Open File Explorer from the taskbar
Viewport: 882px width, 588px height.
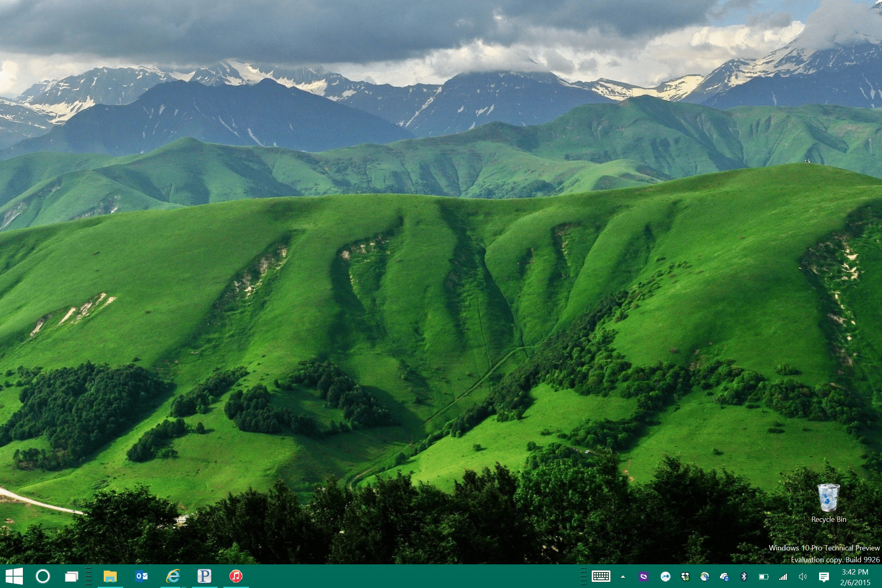click(x=110, y=576)
